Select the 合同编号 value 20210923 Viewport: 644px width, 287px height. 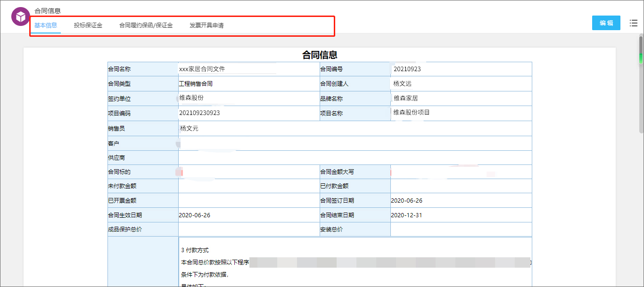coord(407,69)
